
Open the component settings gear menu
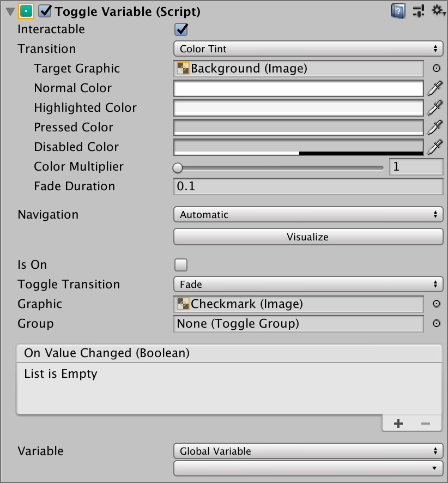pyautogui.click(x=438, y=11)
